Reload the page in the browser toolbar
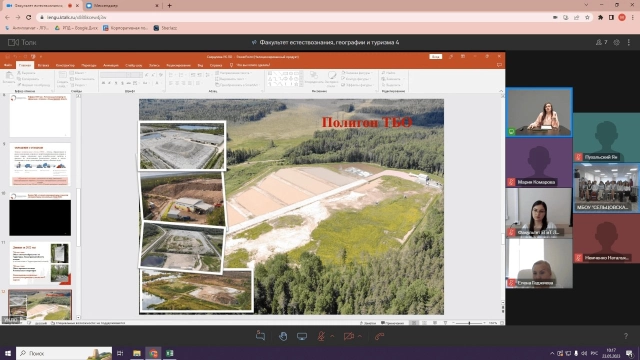This screenshot has width=640, height=360. pyautogui.click(x=29, y=18)
